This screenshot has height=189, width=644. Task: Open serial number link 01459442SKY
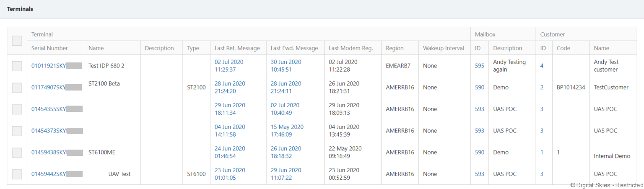(x=49, y=174)
